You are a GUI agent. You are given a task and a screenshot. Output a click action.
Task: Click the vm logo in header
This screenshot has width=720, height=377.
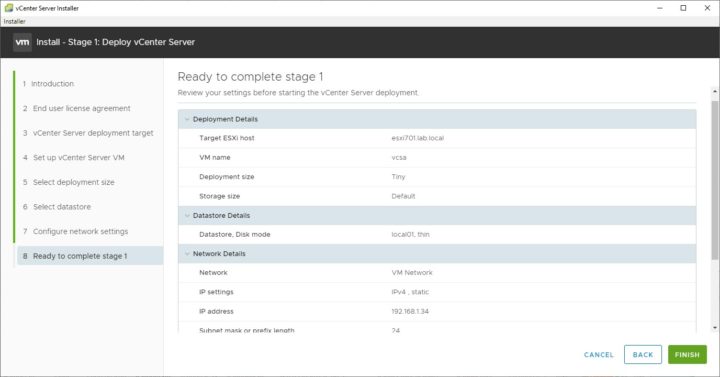click(22, 42)
